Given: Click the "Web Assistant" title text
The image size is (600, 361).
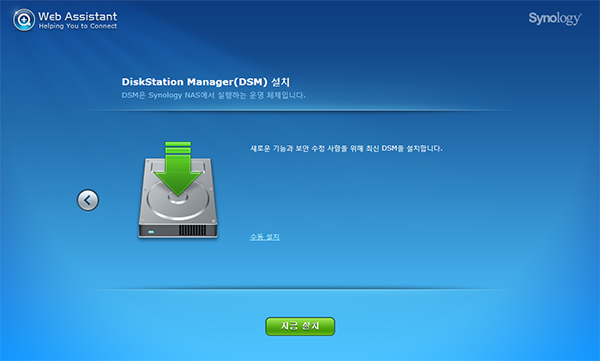Looking at the screenshot, I should (x=78, y=16).
